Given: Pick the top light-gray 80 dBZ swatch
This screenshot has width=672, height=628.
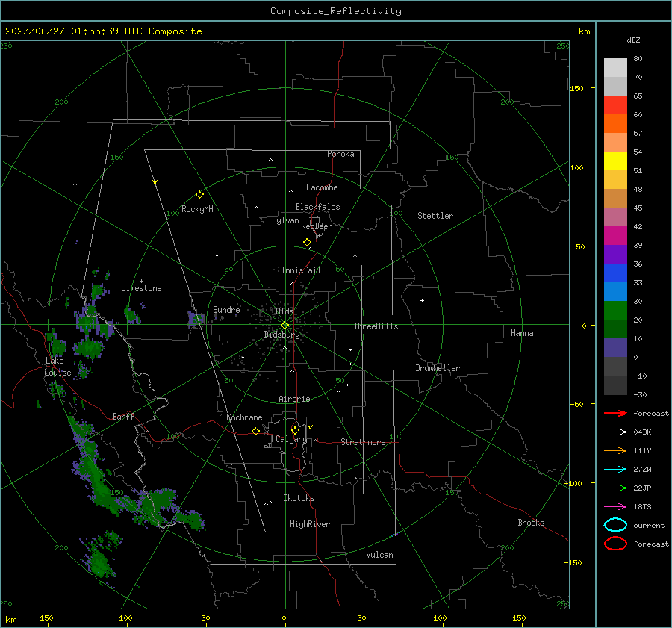Looking at the screenshot, I should click(x=615, y=67).
